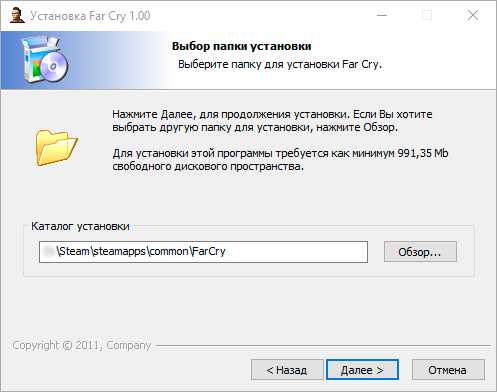497x392 pixels.
Task: Click the installer box with disc icon
Action: (x=45, y=60)
